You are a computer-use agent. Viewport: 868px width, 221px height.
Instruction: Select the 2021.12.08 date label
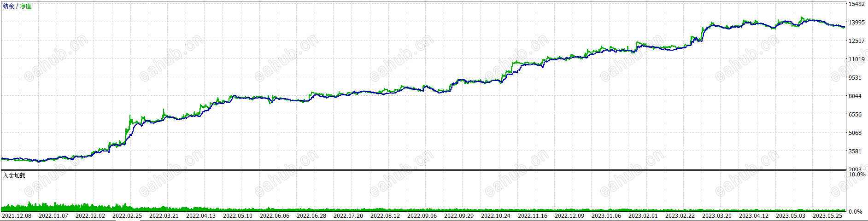pyautogui.click(x=17, y=216)
